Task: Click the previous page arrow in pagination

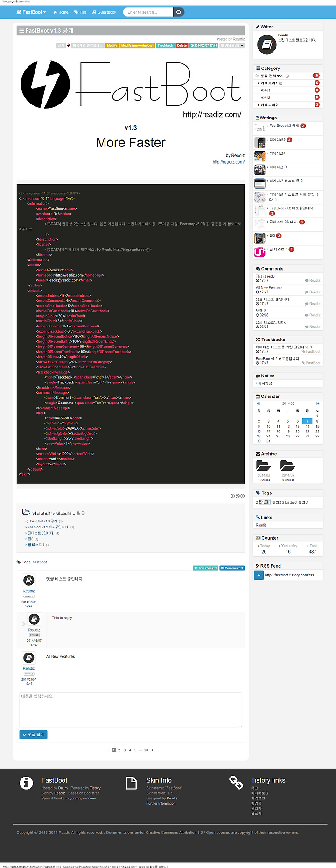Action: (109, 750)
